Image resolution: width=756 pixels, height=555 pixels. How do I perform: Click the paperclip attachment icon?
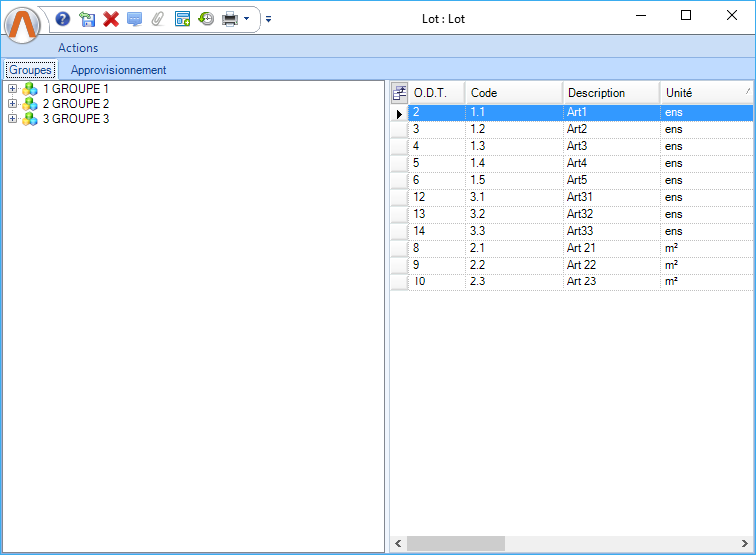tap(157, 19)
